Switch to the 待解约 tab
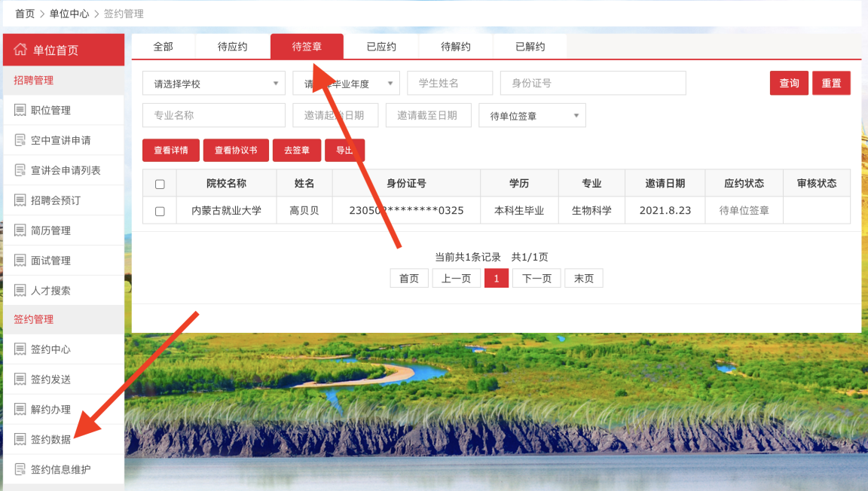 [x=456, y=47]
